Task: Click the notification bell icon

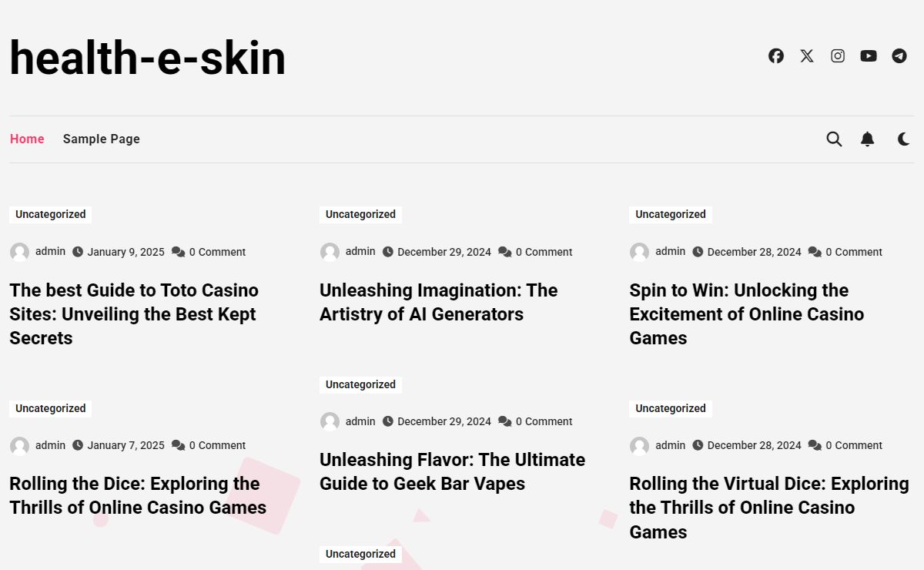Action: click(x=867, y=139)
